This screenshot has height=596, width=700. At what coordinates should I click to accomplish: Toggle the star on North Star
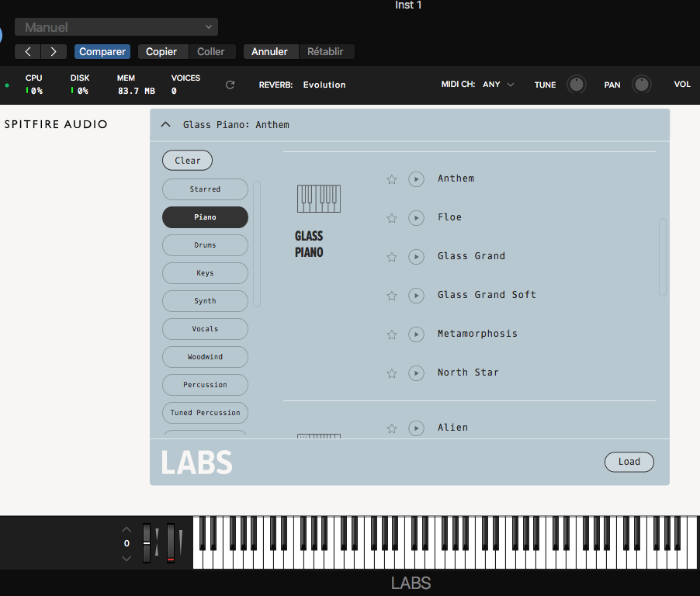[x=391, y=373]
